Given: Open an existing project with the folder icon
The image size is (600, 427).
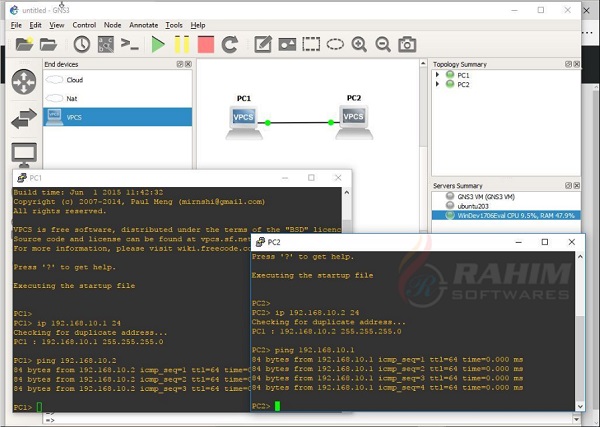Looking at the screenshot, I should (48, 44).
